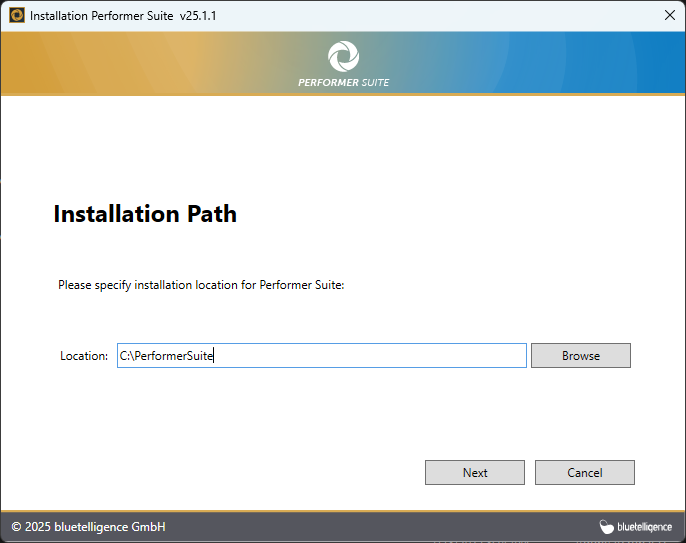The image size is (686, 543).
Task: Place cursor in the C:\PerformerSuite path text
Action: pos(166,356)
